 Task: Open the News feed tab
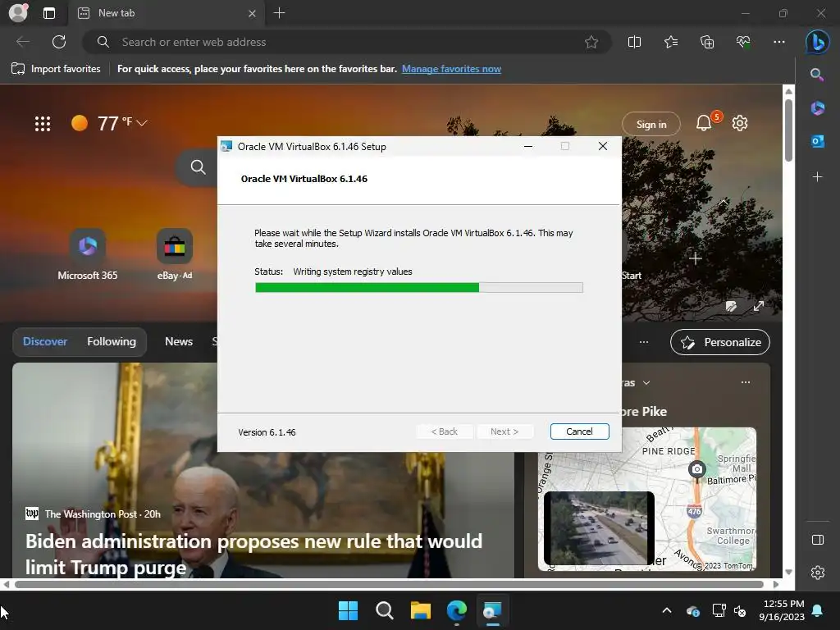click(x=178, y=342)
